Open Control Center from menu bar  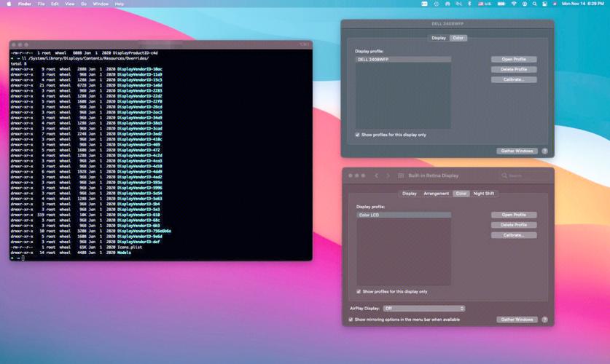[544, 4]
